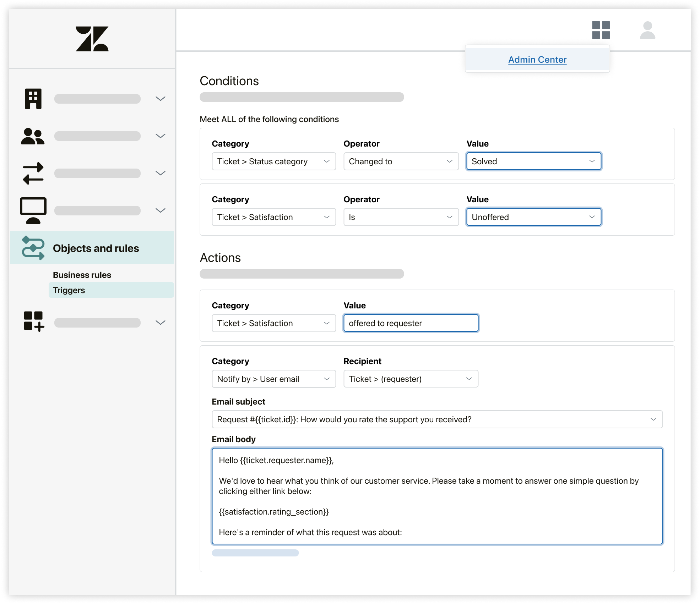The width and height of the screenshot is (700, 604).
Task: Click the Objects and rules icon
Action: click(34, 248)
